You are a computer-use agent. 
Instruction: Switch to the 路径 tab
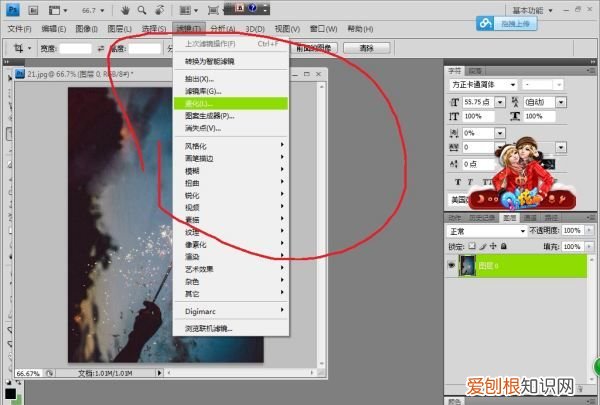(551, 218)
